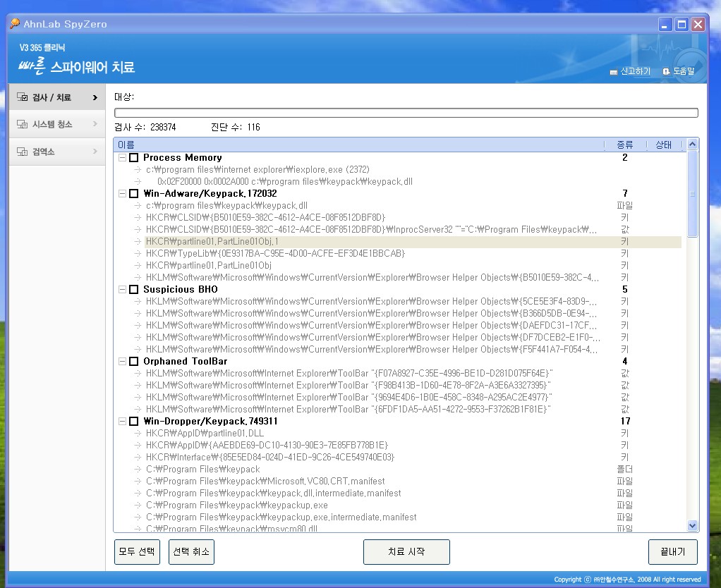Go to the 검역소 sidebar tab

pyautogui.click(x=57, y=151)
